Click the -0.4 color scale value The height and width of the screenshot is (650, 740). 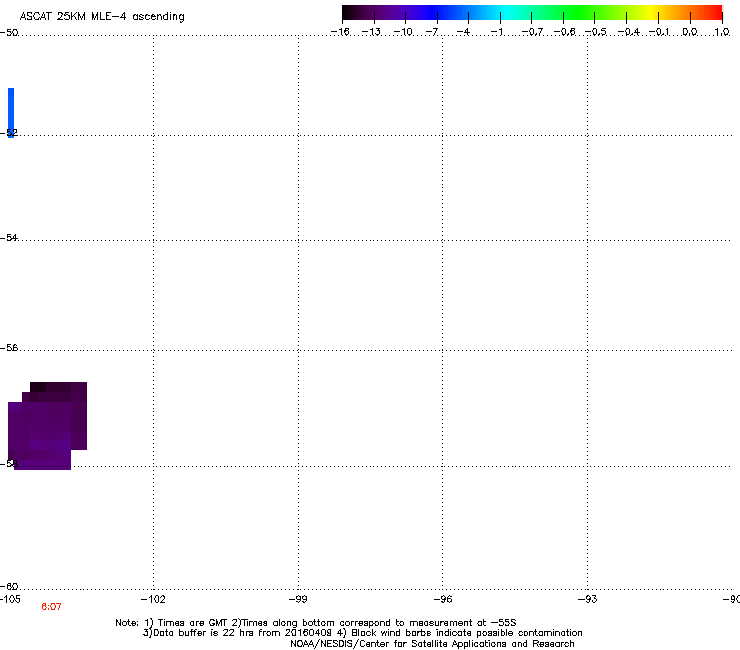[x=629, y=32]
